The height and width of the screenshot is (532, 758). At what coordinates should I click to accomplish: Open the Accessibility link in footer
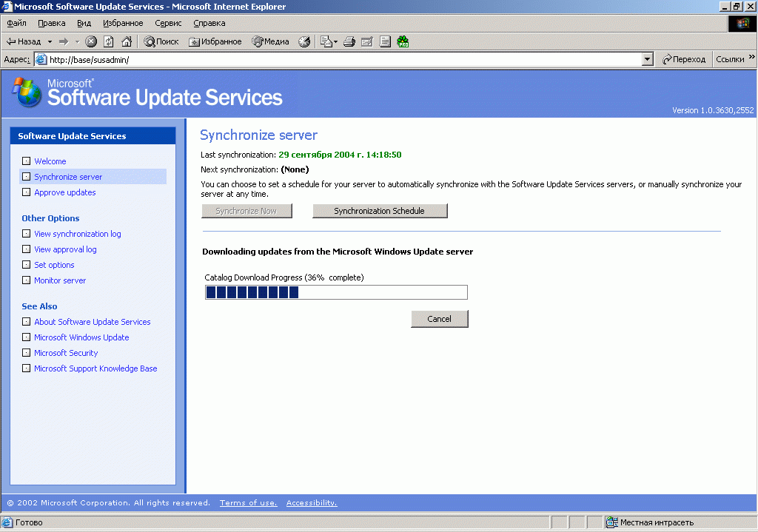coord(312,502)
